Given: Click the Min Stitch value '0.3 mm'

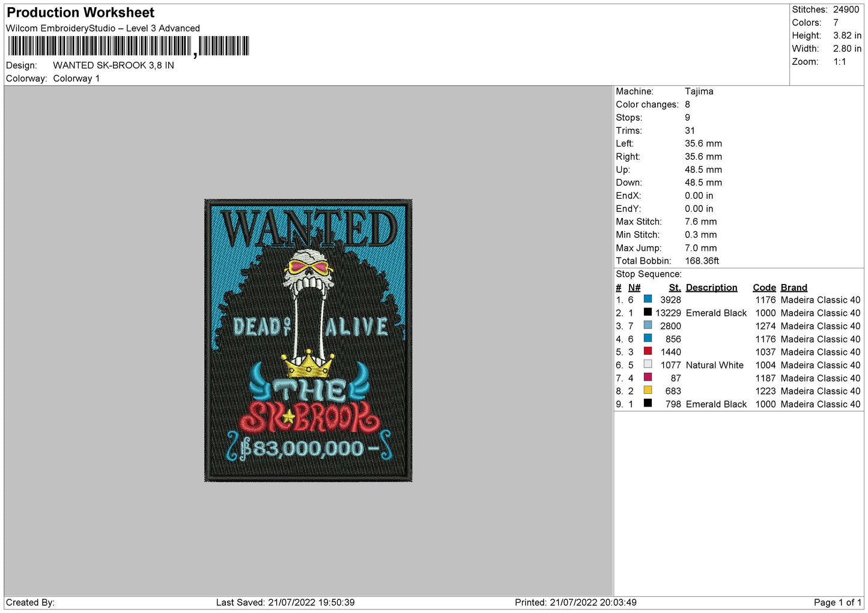Looking at the screenshot, I should [x=701, y=235].
